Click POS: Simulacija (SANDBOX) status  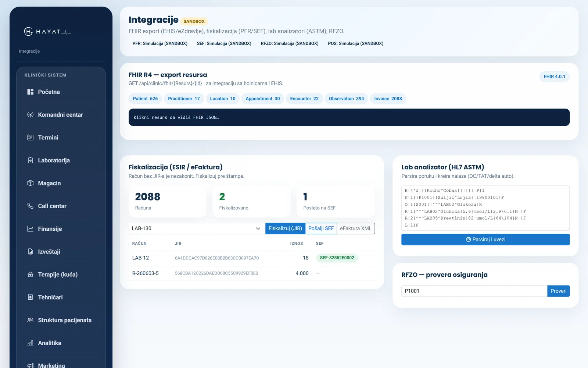[x=356, y=43]
